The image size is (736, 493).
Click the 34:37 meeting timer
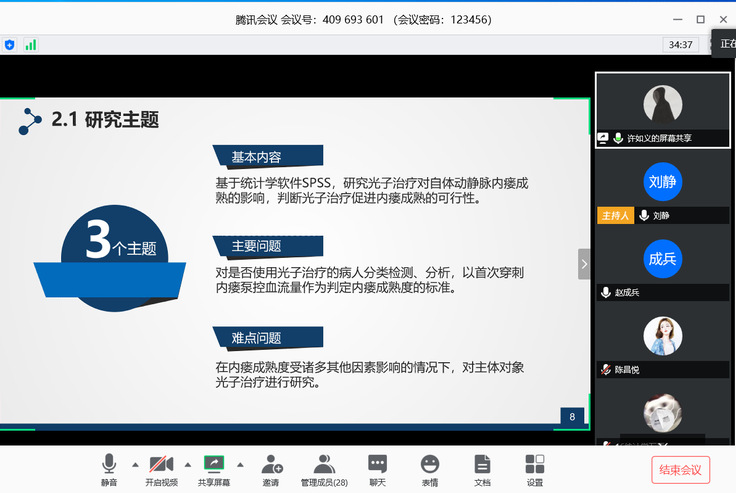pos(680,45)
